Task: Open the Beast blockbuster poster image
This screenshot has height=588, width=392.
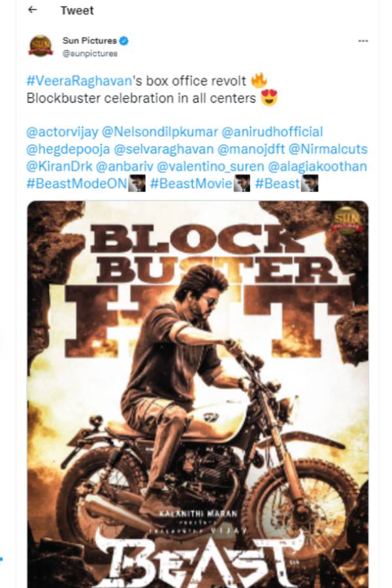Action: (198, 394)
